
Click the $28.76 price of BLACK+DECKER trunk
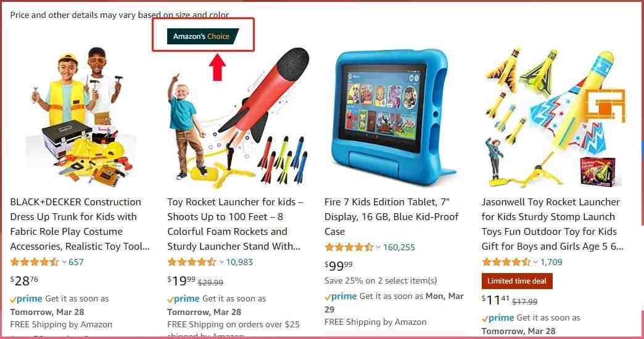[x=24, y=280]
